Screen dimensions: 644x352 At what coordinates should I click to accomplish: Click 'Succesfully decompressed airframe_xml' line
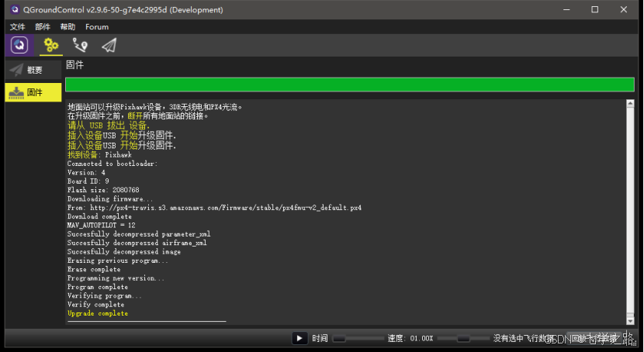[x=137, y=243]
